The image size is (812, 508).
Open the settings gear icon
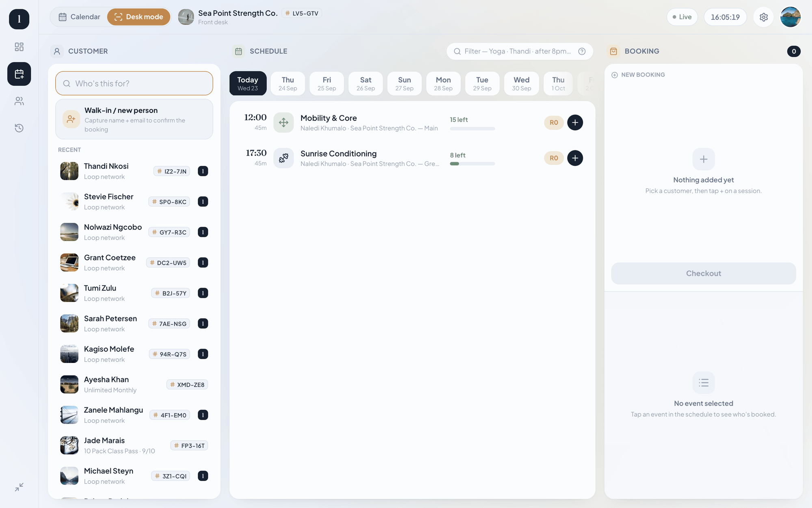pyautogui.click(x=764, y=17)
